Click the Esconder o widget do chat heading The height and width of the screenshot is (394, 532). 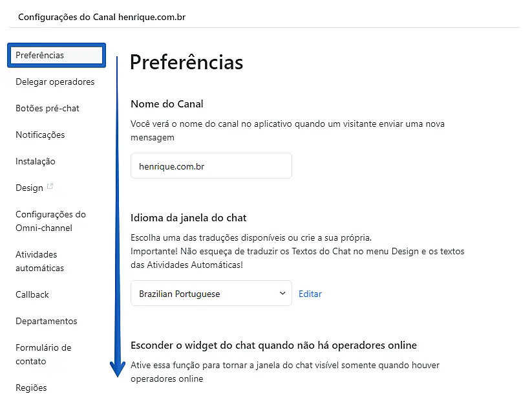(x=273, y=345)
